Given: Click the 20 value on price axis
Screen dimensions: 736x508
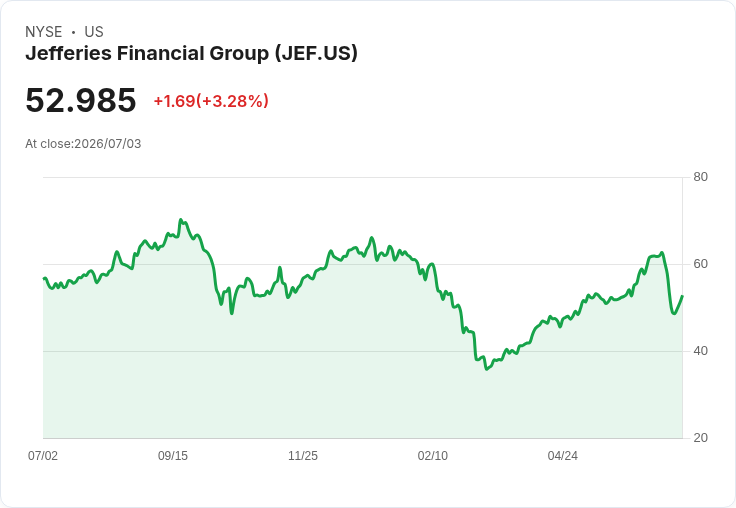Looking at the screenshot, I should (x=700, y=438).
